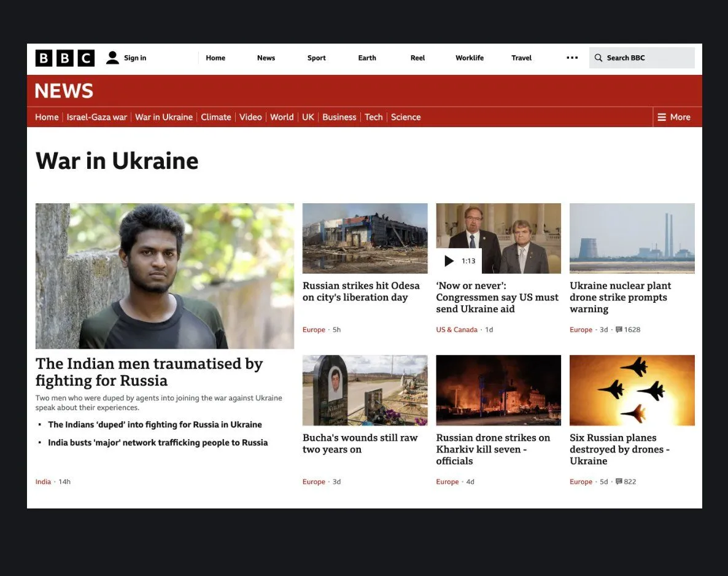Open the Congressmen video thumbnail
The height and width of the screenshot is (576, 728).
(x=498, y=238)
